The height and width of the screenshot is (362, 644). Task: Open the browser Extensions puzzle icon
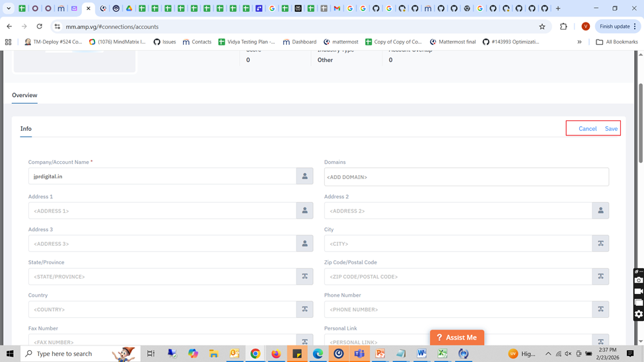[x=563, y=27]
